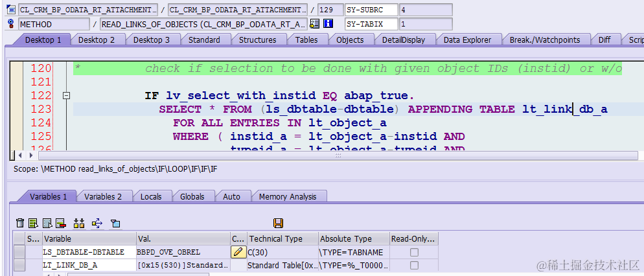
Task: Click line number 123 in editor margin
Action: pyautogui.click(x=41, y=109)
